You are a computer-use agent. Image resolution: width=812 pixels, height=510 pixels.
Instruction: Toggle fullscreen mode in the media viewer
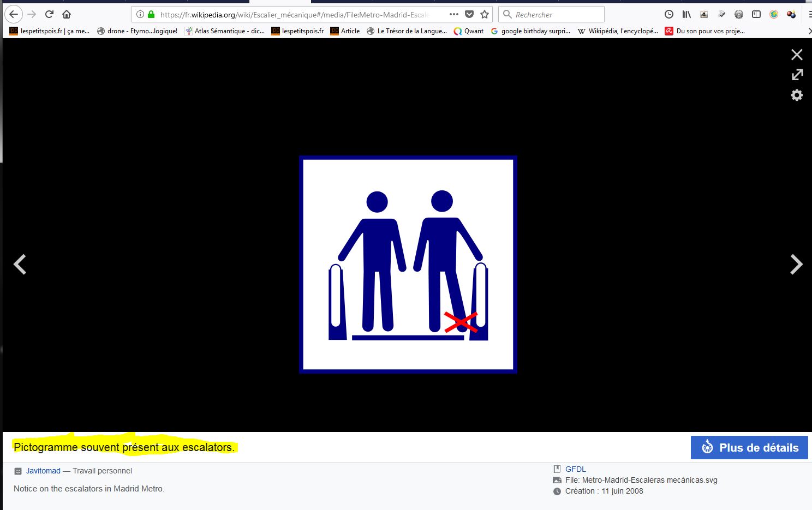click(797, 75)
